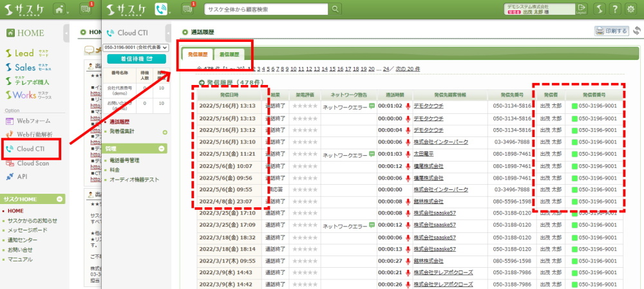Screen dimensions: 644x289
Task: Collapse the サスケHOME section minus toggle
Action: coord(60,199)
